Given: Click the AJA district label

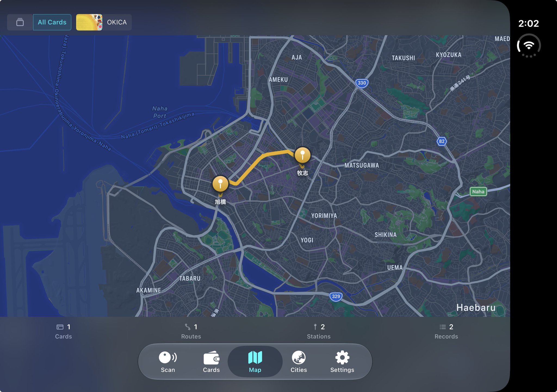Looking at the screenshot, I should click(296, 57).
